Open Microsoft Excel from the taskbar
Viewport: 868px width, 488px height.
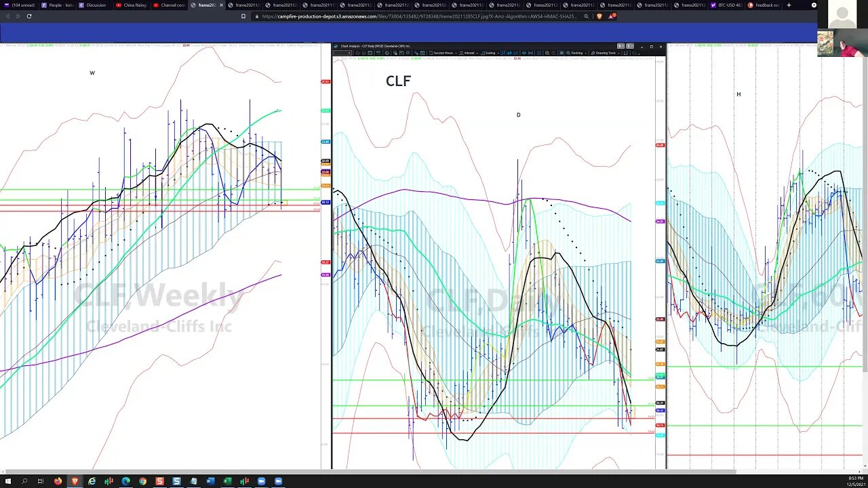point(227,481)
